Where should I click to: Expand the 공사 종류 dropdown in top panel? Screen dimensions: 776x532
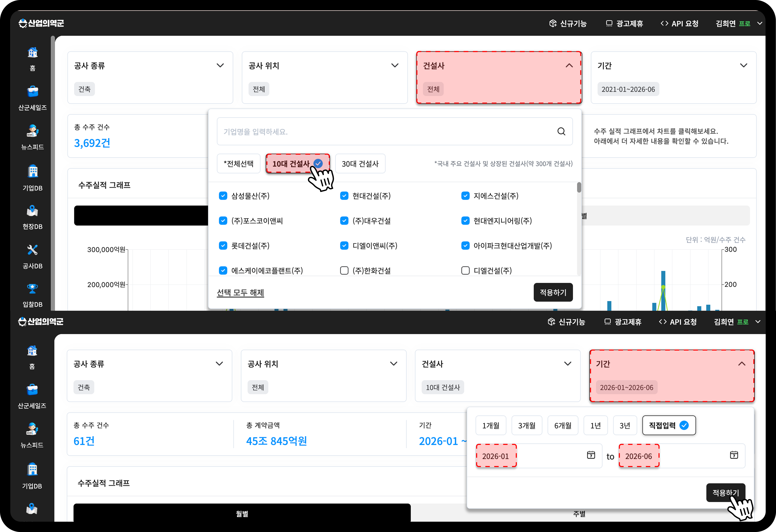pyautogui.click(x=220, y=65)
